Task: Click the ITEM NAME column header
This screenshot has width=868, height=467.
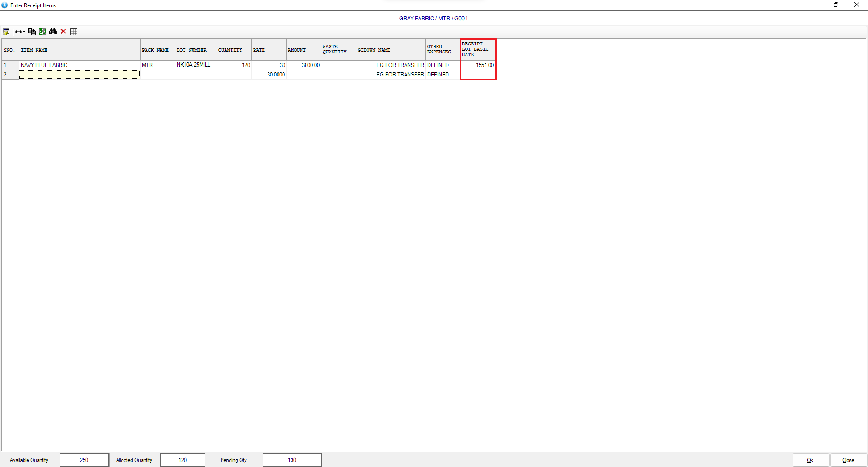Action: click(x=80, y=50)
